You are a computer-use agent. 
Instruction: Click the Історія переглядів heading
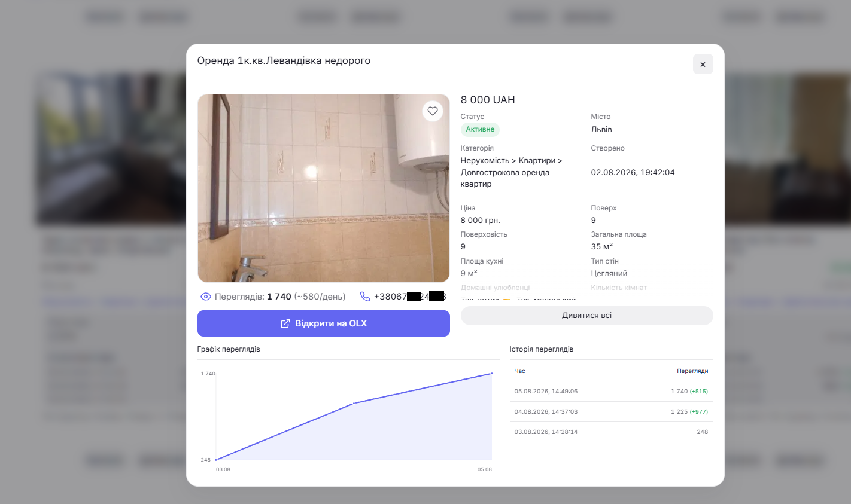541,349
